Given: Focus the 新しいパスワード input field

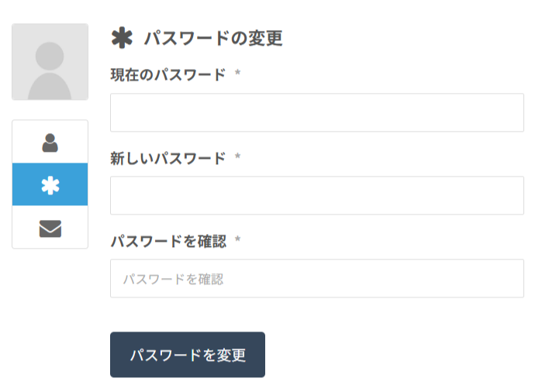Looking at the screenshot, I should click(316, 195).
